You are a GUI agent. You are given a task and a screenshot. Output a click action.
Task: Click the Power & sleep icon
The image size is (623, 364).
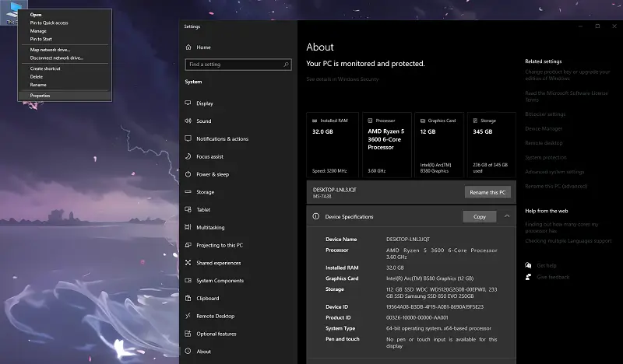point(188,174)
